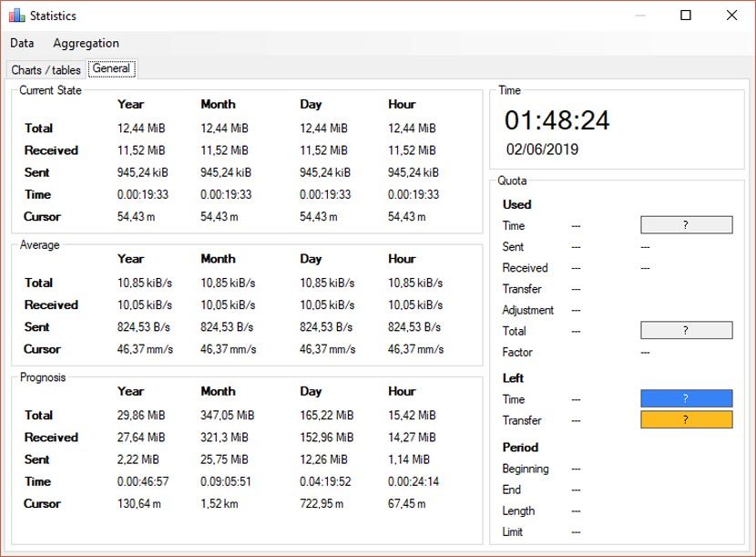Click Prognosis Year Cursor 130,64 m
The height and width of the screenshot is (557, 756).
pyautogui.click(x=138, y=504)
